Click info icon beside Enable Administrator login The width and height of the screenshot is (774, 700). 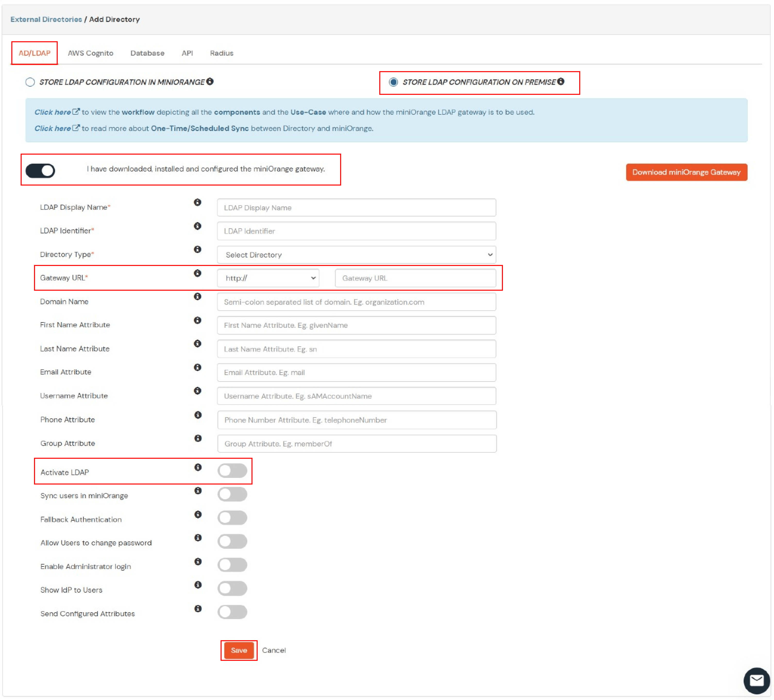coord(198,562)
